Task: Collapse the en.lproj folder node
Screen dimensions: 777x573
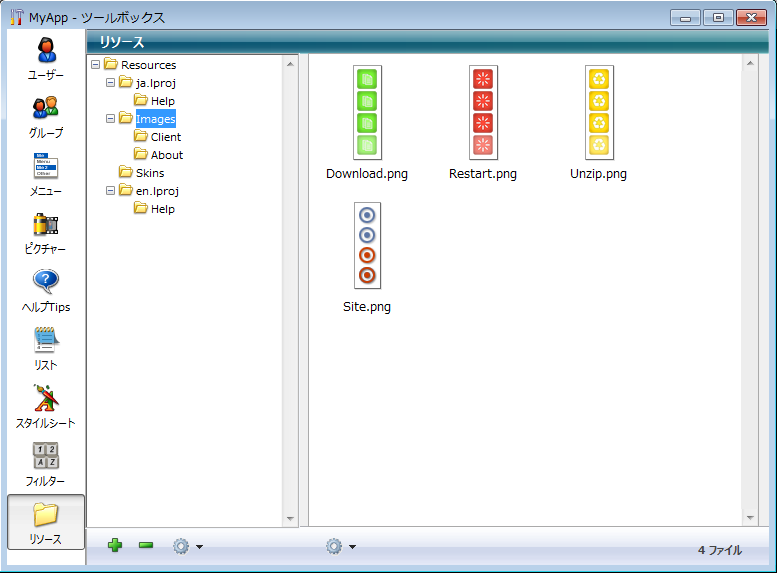Action: coord(111,191)
